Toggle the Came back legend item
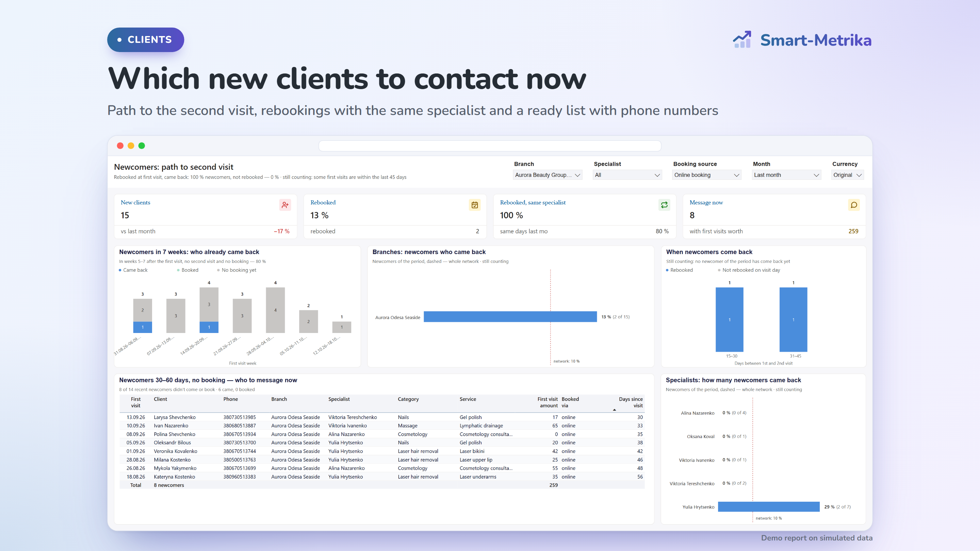 tap(133, 270)
